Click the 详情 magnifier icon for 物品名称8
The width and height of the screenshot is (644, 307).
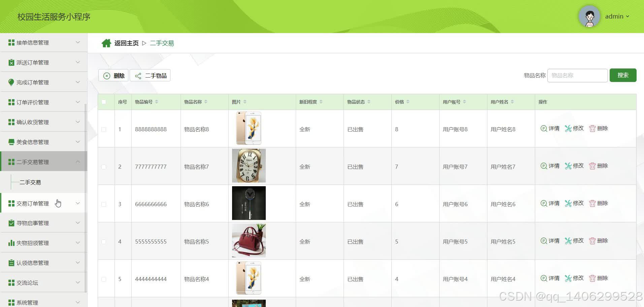tap(544, 129)
